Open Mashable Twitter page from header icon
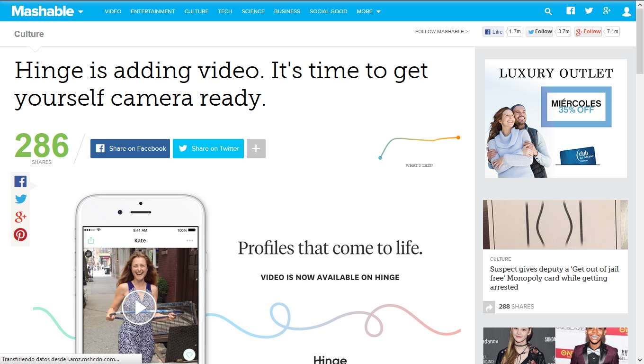 589,11
